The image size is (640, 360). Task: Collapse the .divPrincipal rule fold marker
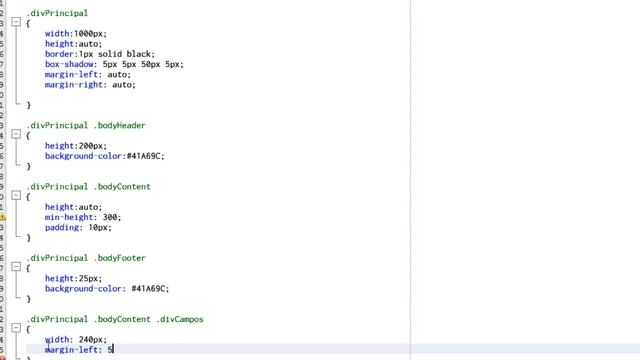(16, 22)
